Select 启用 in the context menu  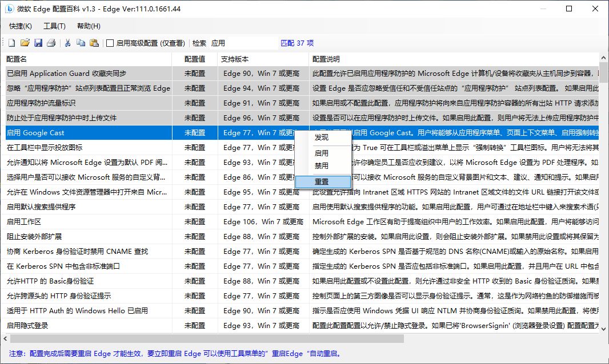(321, 153)
